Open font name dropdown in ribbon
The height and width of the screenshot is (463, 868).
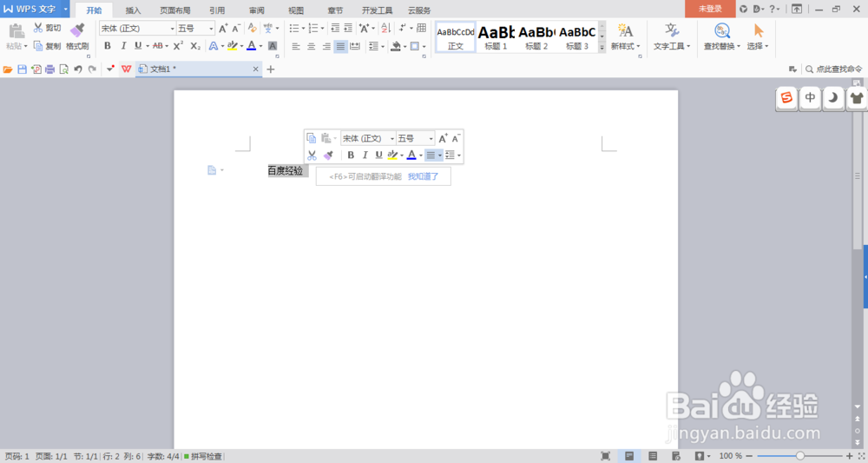click(x=172, y=29)
